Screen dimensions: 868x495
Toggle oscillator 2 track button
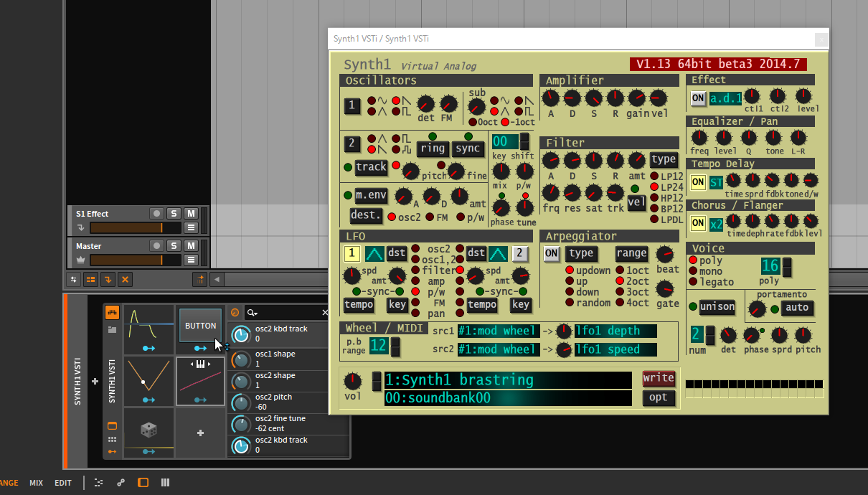click(372, 167)
